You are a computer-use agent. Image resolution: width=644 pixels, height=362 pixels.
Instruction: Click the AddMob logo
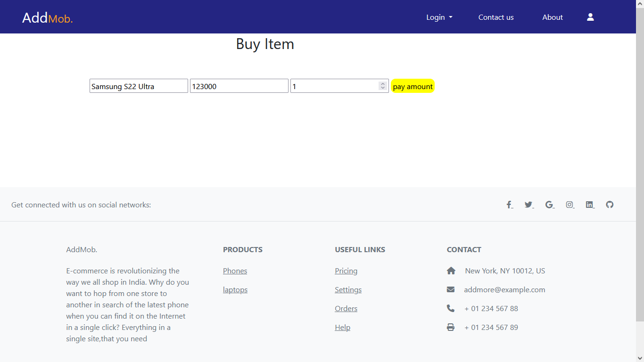click(x=47, y=17)
